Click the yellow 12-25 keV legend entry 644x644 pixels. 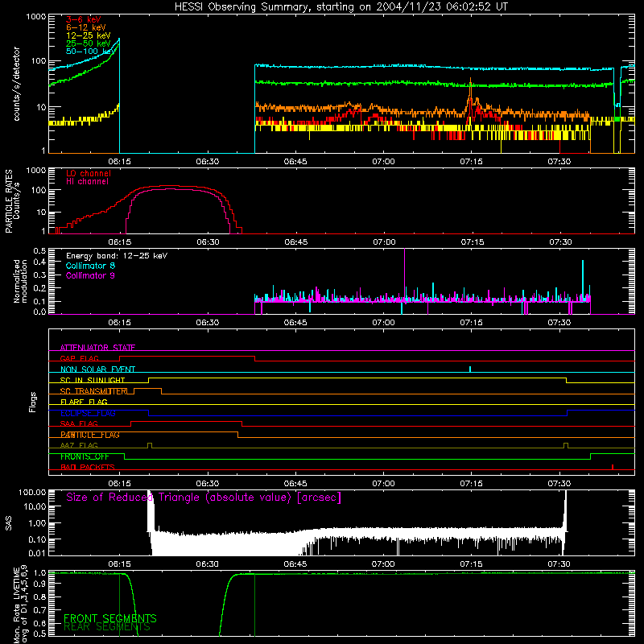click(89, 35)
